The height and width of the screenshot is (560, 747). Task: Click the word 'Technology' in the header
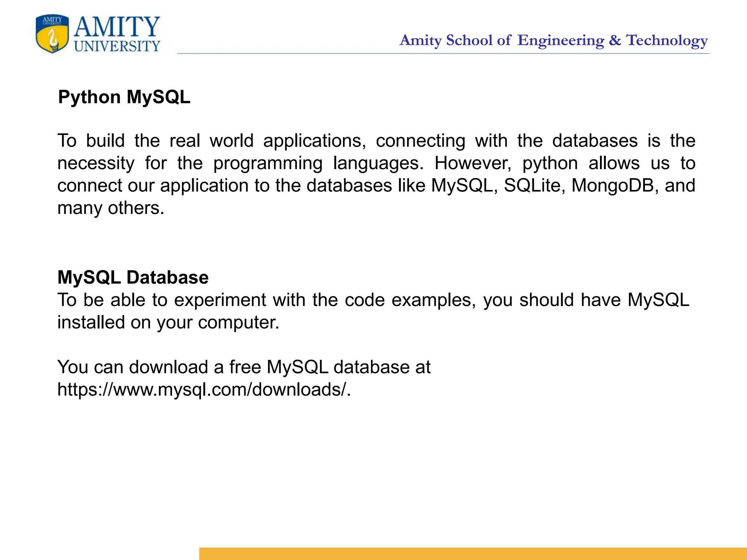click(667, 40)
